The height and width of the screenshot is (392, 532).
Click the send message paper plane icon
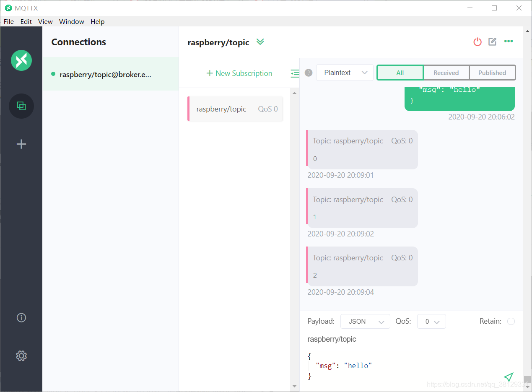[509, 376]
